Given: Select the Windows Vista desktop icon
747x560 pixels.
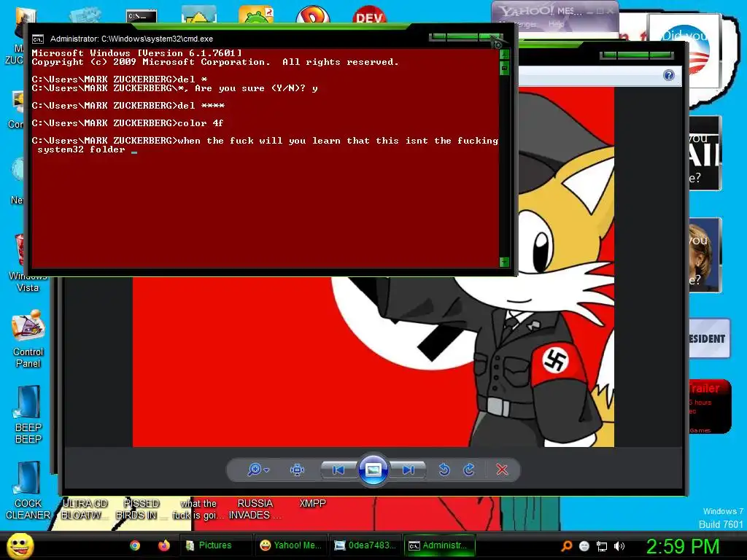Looking at the screenshot, I should tap(28, 262).
